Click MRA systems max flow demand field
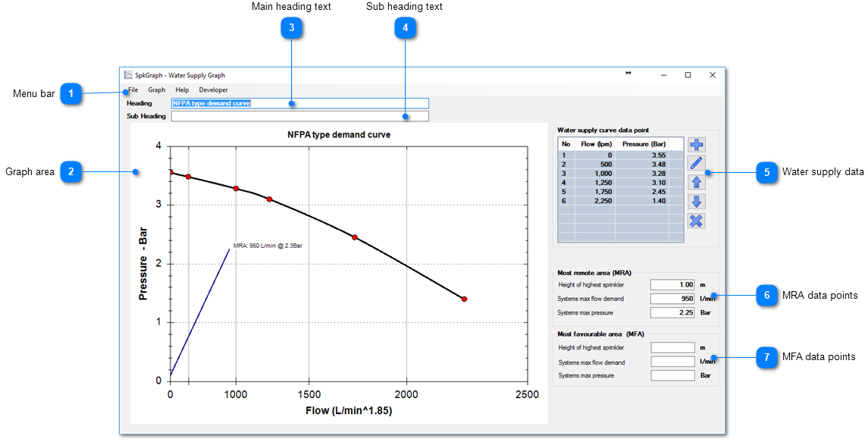Screen dimensions: 868x442 coord(672,299)
